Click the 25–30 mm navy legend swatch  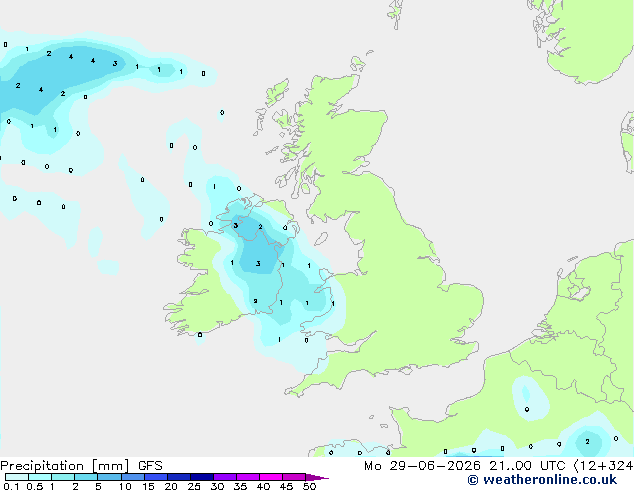202,477
